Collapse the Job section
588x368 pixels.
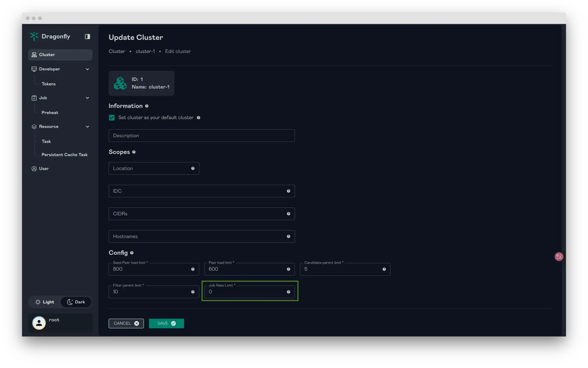point(87,98)
